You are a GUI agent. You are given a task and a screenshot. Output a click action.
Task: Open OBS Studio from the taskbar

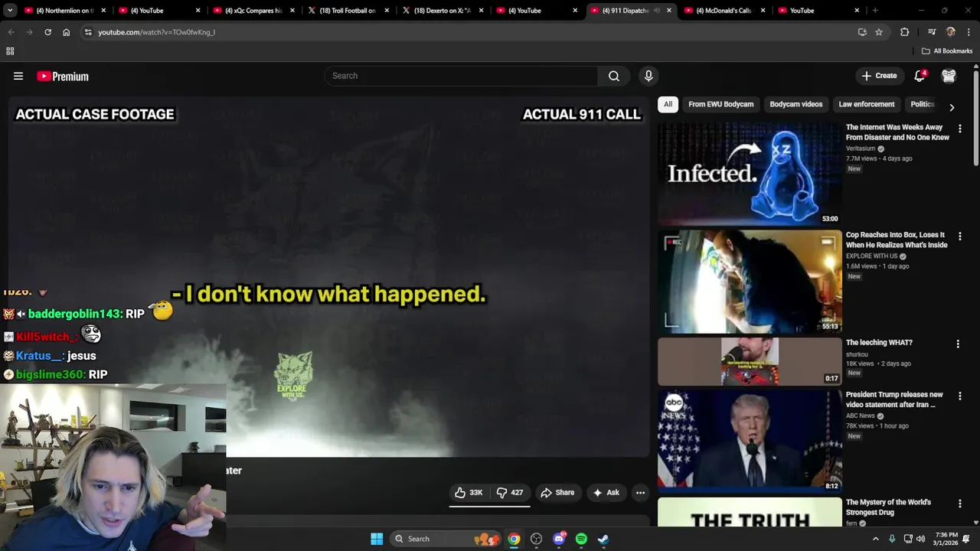[x=536, y=539]
